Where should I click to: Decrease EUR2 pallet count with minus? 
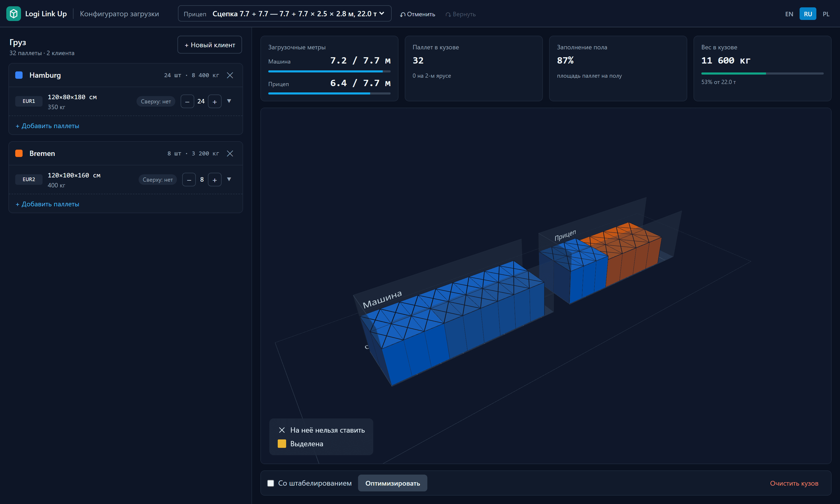[x=189, y=180]
